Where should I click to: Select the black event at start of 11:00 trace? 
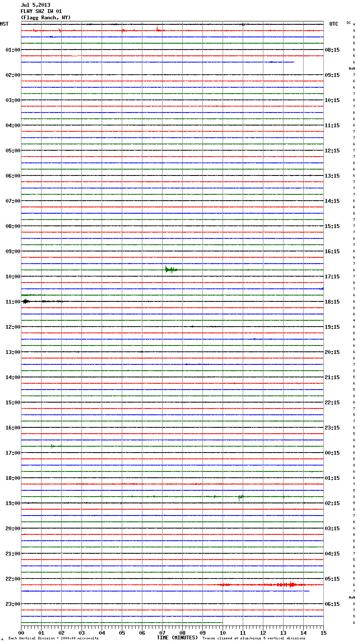(x=26, y=301)
